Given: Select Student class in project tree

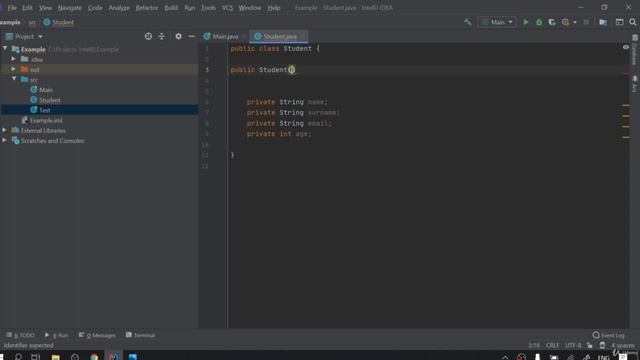Looking at the screenshot, I should tap(49, 100).
